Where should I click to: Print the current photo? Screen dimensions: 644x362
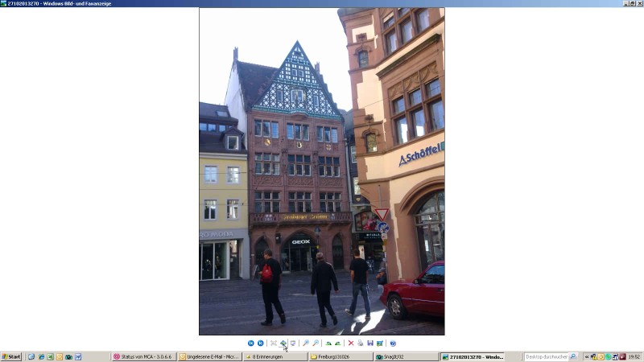coord(361,343)
